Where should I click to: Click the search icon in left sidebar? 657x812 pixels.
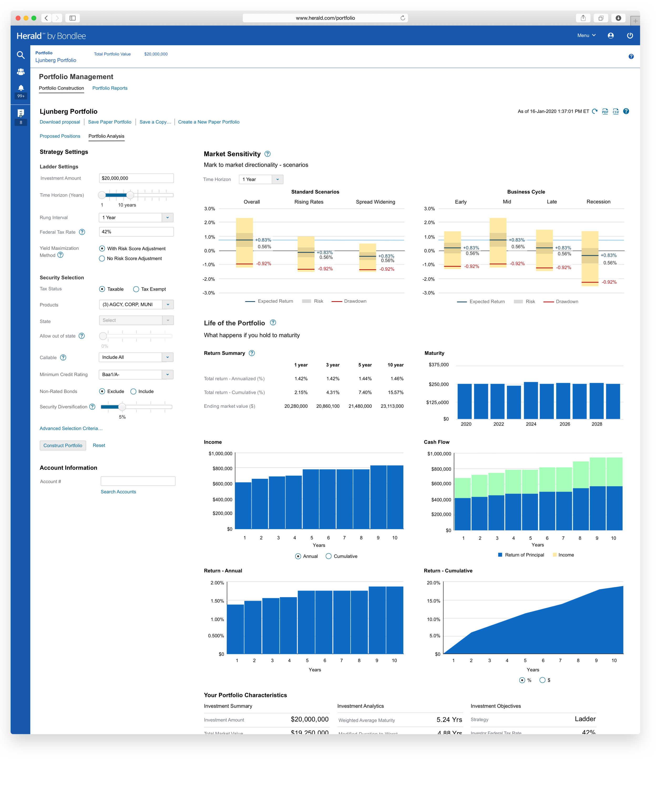point(21,55)
